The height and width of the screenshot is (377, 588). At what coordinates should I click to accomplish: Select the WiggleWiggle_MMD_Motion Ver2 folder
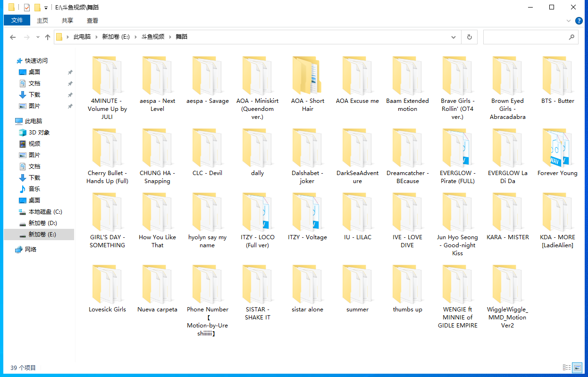coord(507,296)
